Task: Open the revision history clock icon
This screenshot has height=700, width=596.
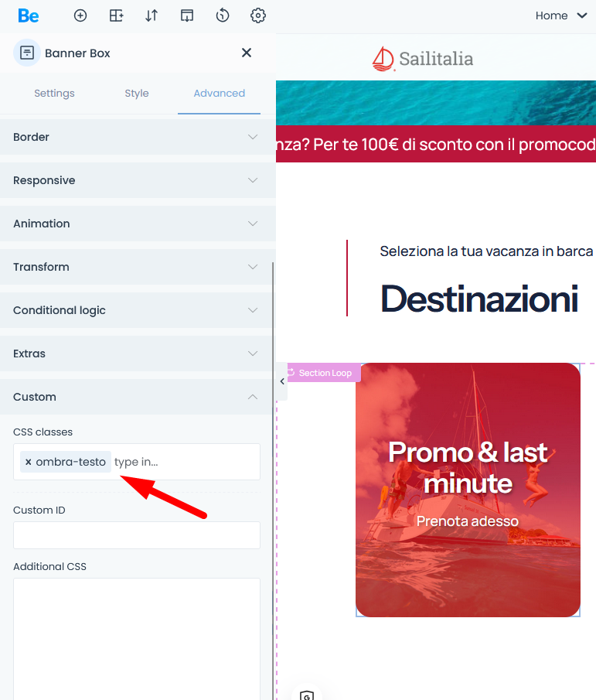Action: pos(222,15)
